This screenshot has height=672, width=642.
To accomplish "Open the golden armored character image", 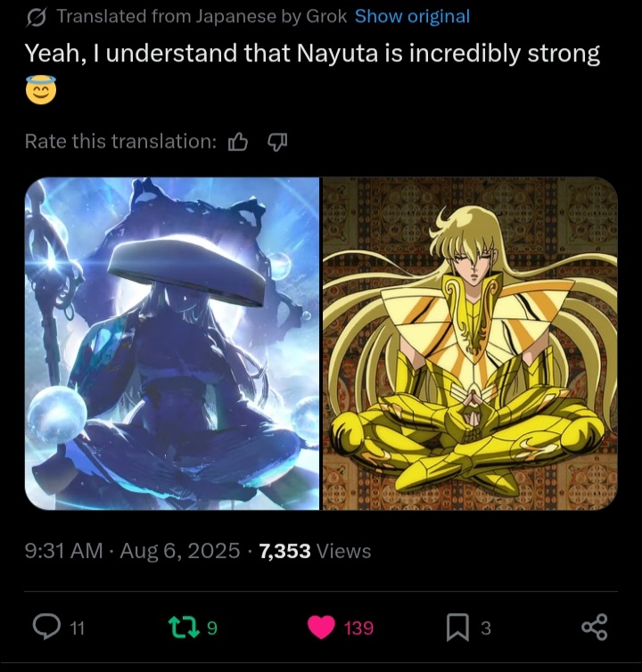I will pos(470,343).
